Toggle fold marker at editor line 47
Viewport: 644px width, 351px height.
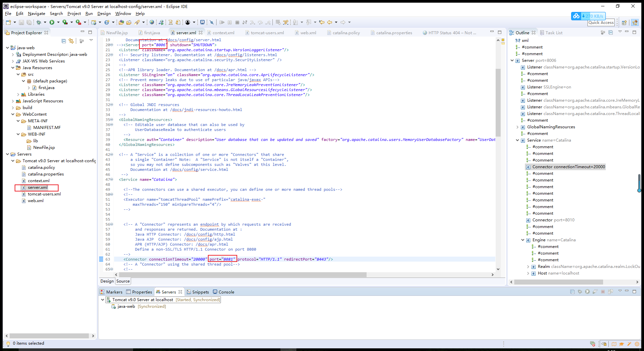coord(112,179)
